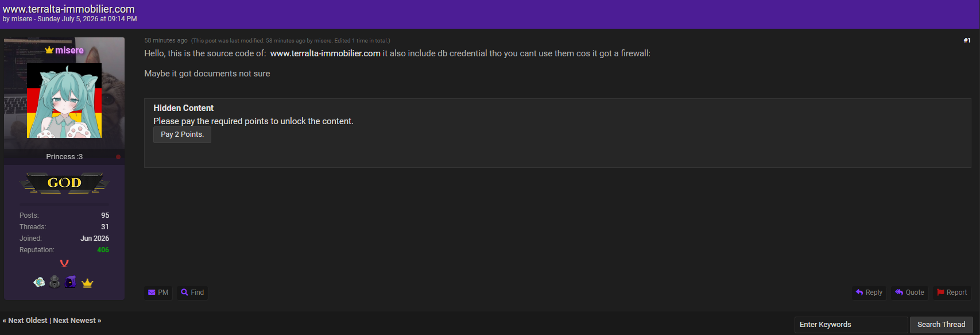Pay 2 Points to unlock content
Viewport: 980px width, 335px height.
pyautogui.click(x=182, y=134)
